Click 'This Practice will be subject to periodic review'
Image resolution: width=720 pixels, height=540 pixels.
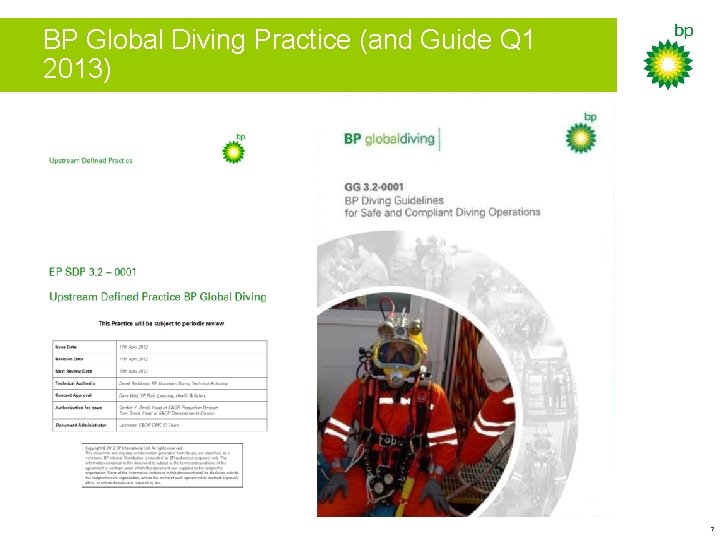pos(162,323)
